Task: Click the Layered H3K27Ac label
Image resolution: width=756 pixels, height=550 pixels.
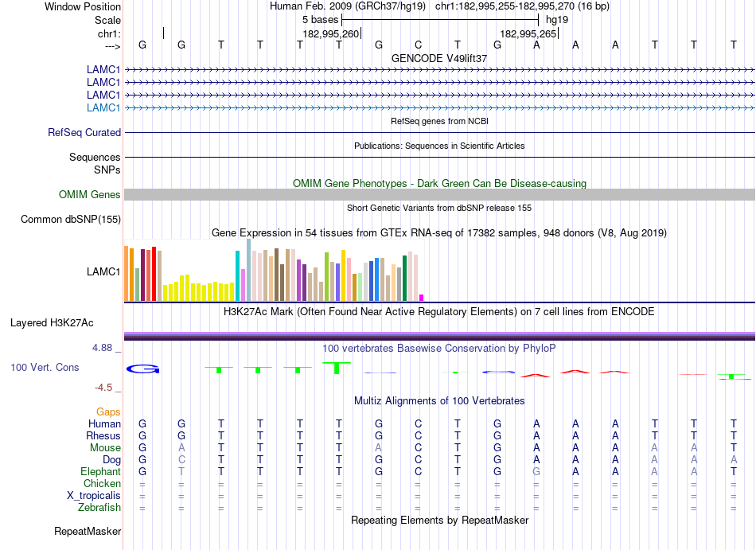Action: [x=52, y=323]
